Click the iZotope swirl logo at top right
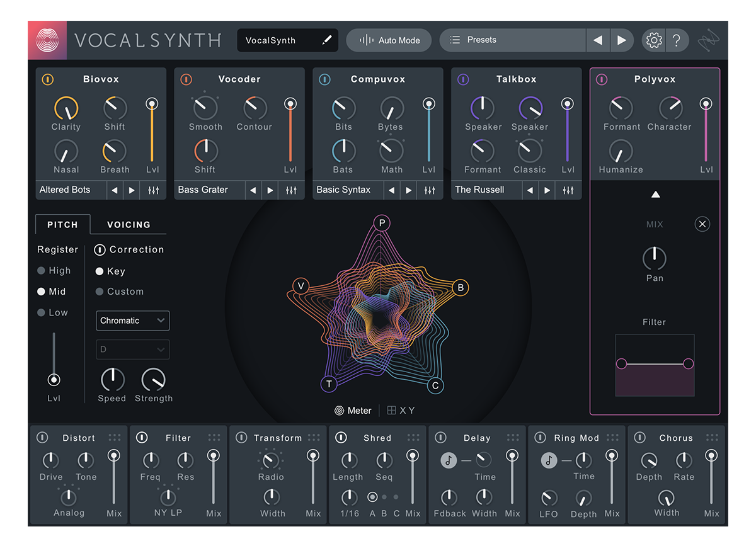The height and width of the screenshot is (546, 756). pos(709,40)
